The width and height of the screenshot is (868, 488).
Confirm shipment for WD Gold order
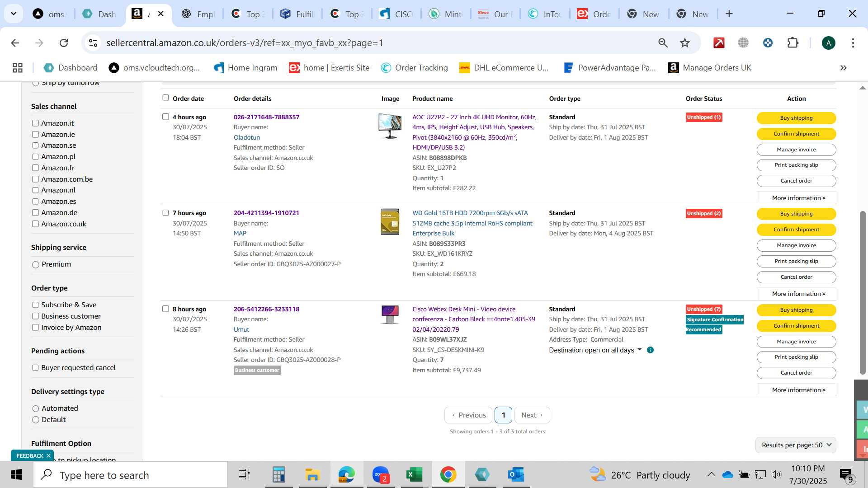click(x=796, y=230)
